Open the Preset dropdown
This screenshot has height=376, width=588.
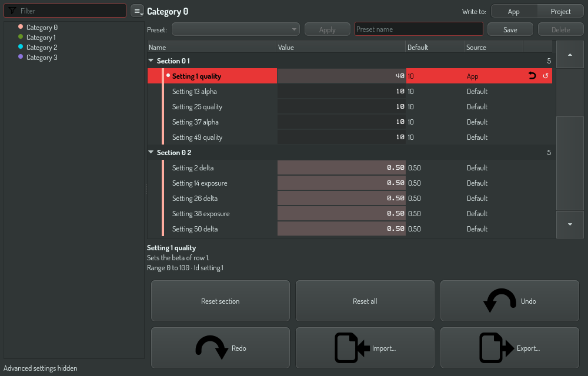pos(236,29)
